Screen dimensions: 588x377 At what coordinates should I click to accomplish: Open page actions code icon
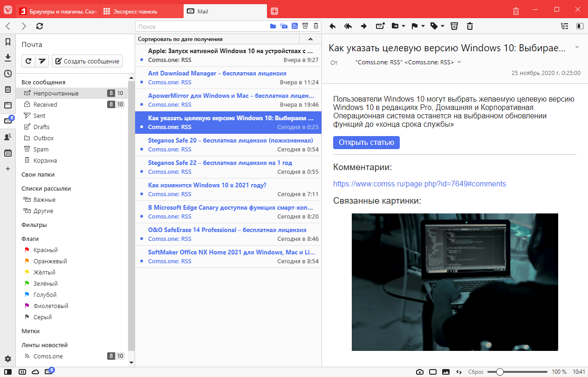(459, 372)
